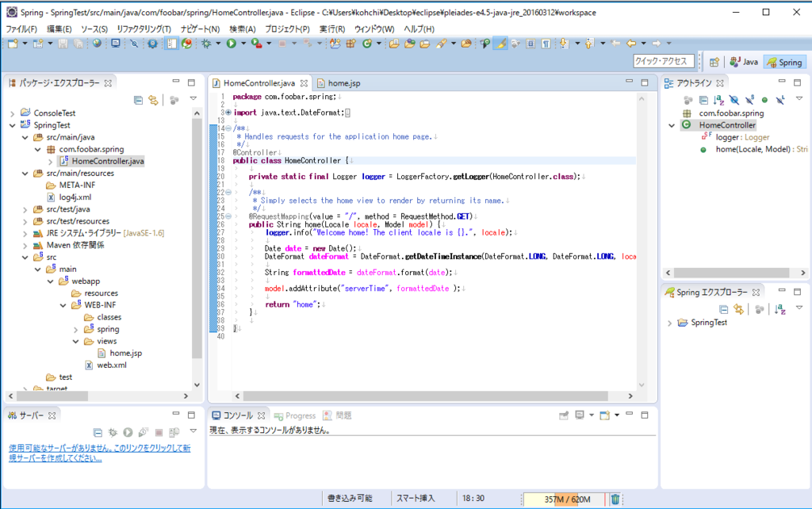812x509 pixels.
Task: Click the Open Perspective icon
Action: coord(714,62)
